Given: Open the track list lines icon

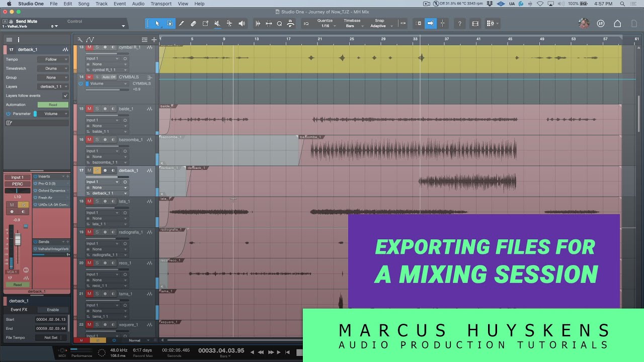Looking at the screenshot, I should click(145, 40).
